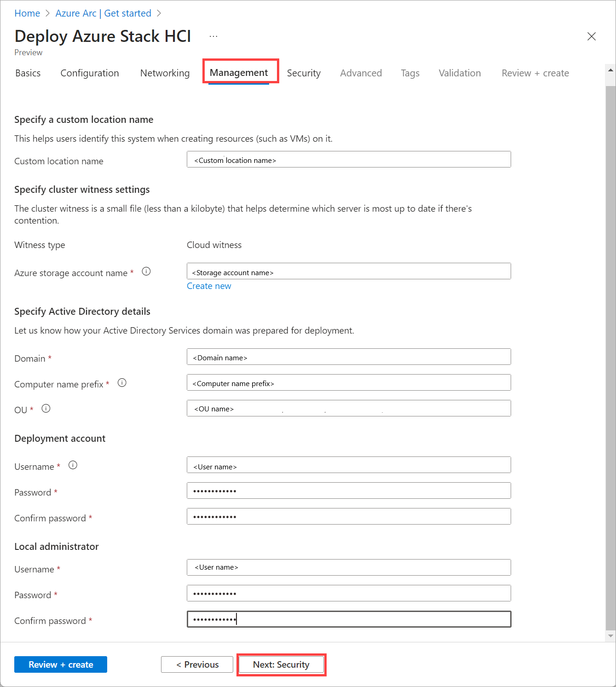Open the Networking tab

165,73
